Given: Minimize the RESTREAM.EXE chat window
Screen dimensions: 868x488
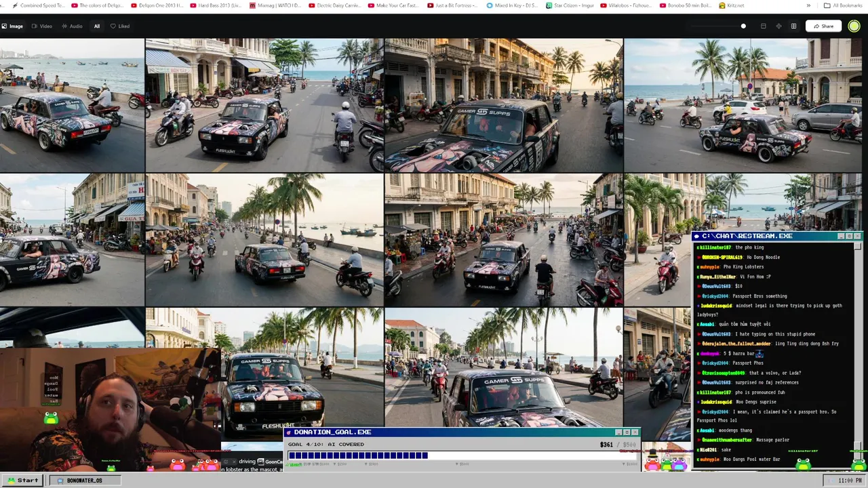Looking at the screenshot, I should (x=841, y=236).
